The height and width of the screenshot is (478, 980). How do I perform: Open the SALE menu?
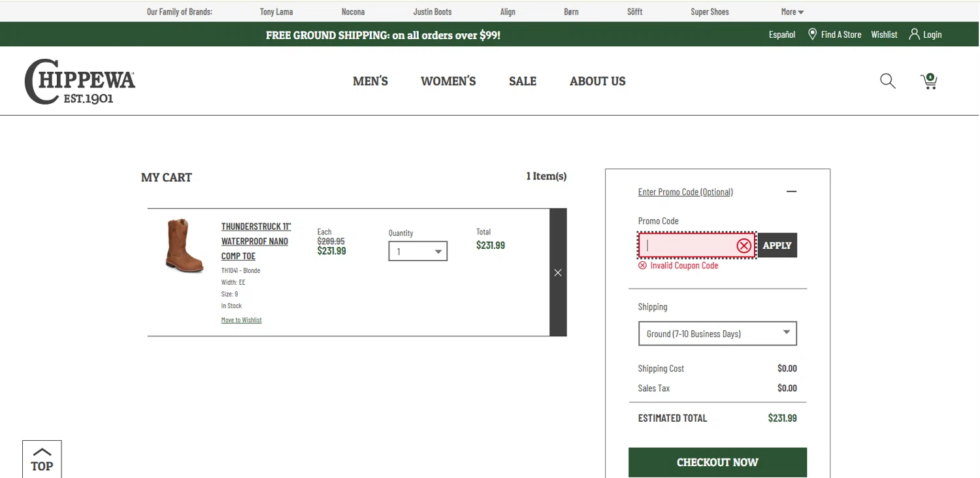pyautogui.click(x=523, y=81)
